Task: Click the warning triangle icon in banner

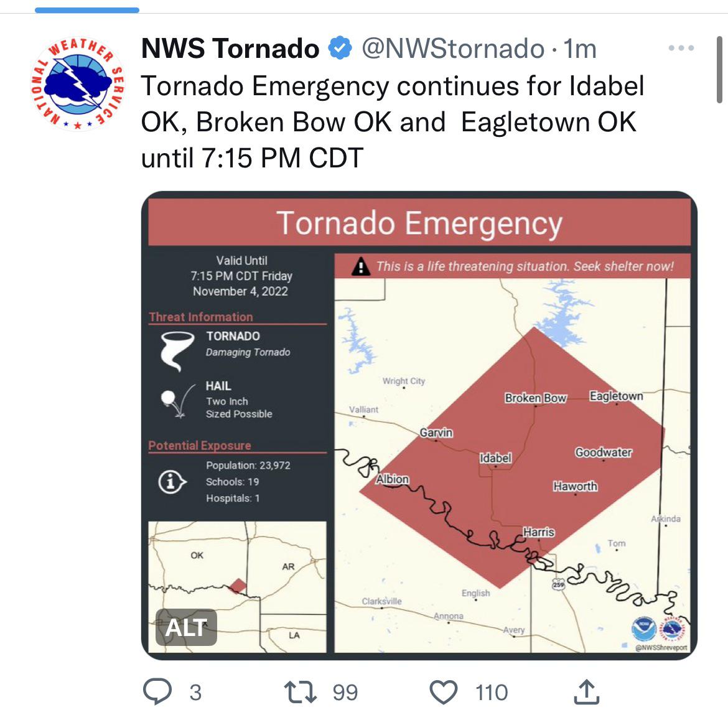Action: click(x=361, y=266)
